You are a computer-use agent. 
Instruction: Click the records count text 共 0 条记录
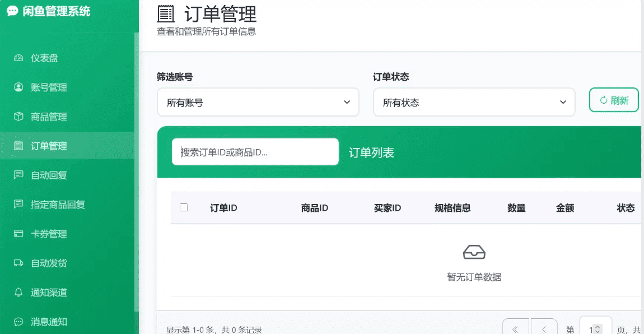point(241,330)
